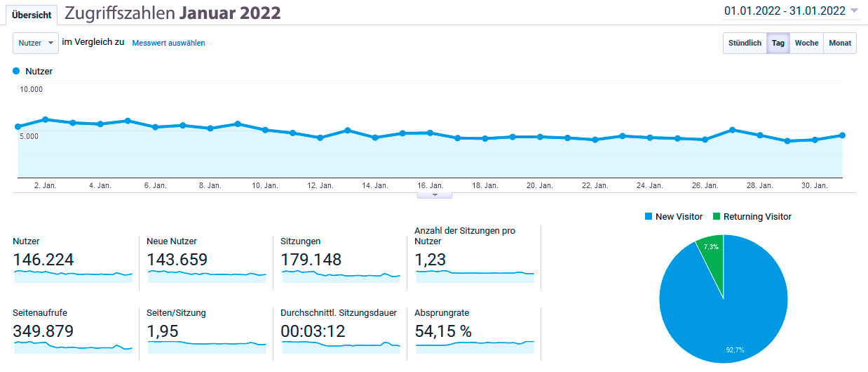Select the Nutzer sparkline under 146.224
868x372 pixels.
click(73, 276)
